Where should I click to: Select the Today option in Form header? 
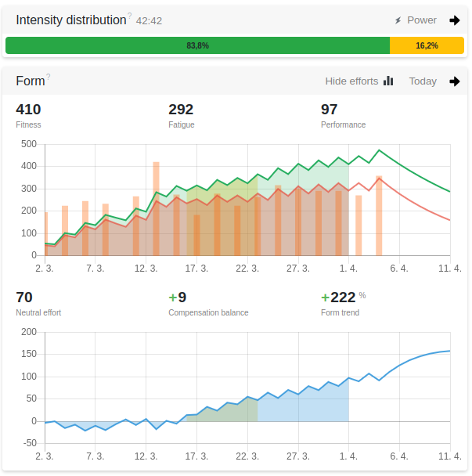click(423, 81)
